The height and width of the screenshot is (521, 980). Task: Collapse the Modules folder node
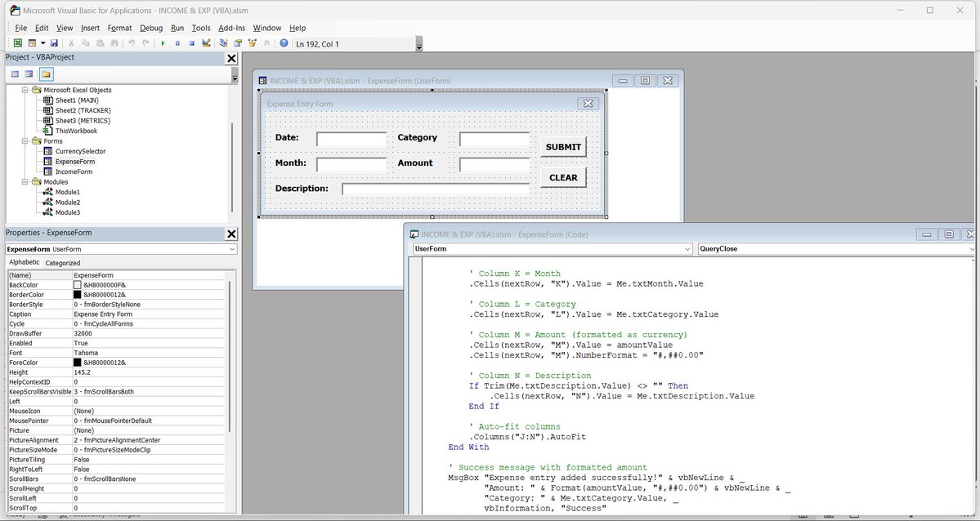tap(25, 182)
